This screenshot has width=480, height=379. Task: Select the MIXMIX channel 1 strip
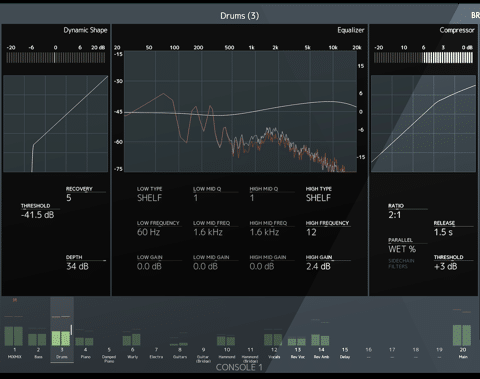[x=14, y=330]
